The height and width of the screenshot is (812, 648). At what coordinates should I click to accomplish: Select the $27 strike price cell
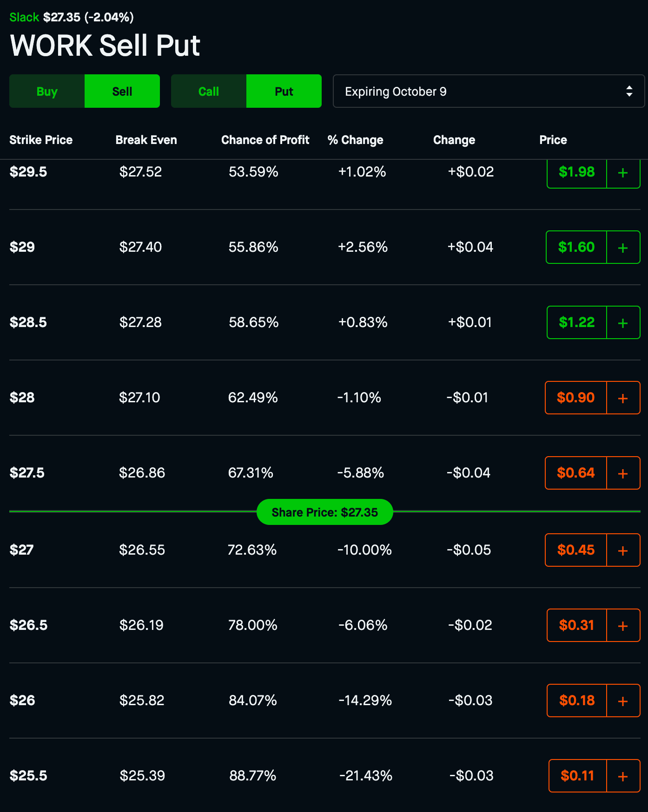pos(21,550)
